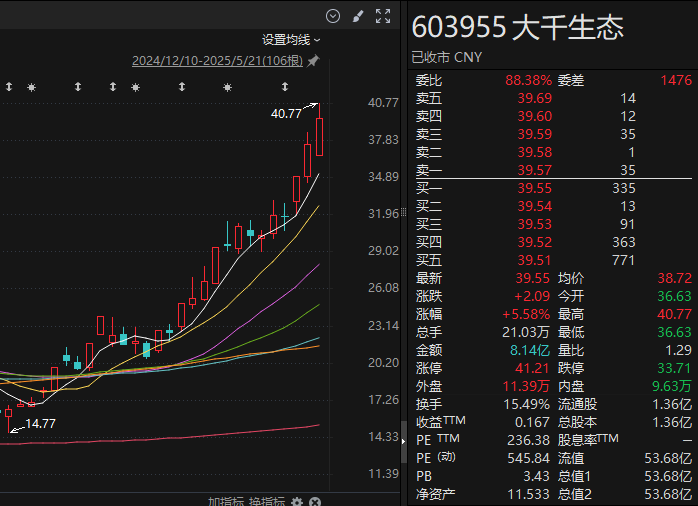Click the dotted splitter grip beside the chart
Image resolution: width=698 pixels, height=506 pixels.
coord(404,212)
